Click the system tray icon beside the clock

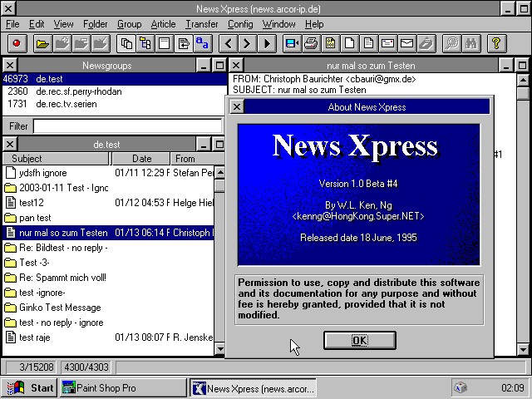461,387
